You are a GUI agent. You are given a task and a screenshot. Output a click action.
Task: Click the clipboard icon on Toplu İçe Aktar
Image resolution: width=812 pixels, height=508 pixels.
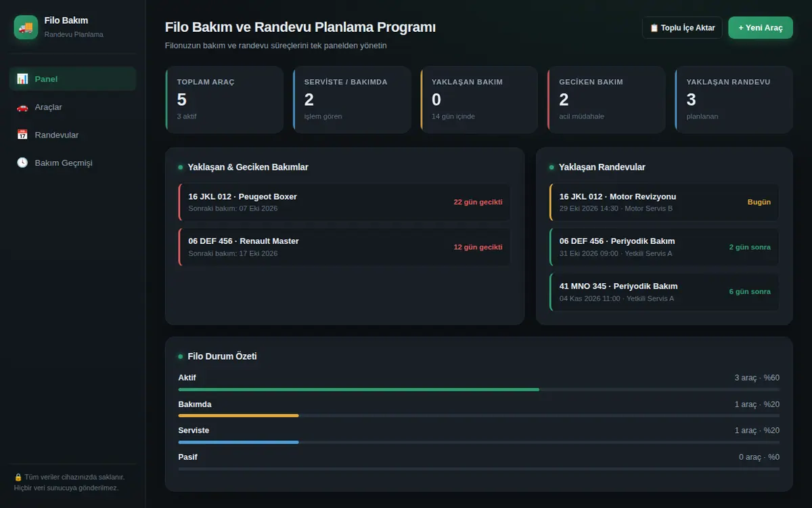(x=654, y=28)
